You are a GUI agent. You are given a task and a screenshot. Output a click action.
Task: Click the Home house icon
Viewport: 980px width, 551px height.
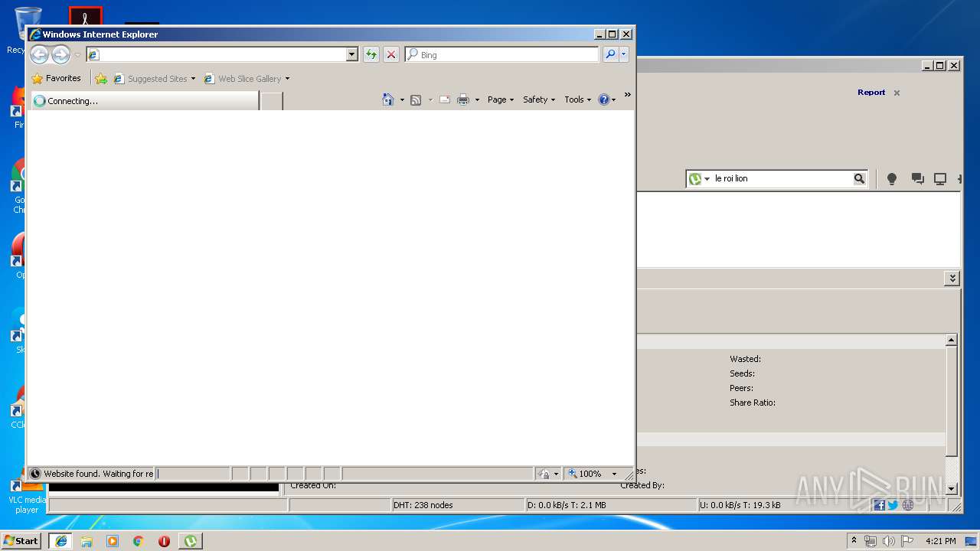(388, 99)
